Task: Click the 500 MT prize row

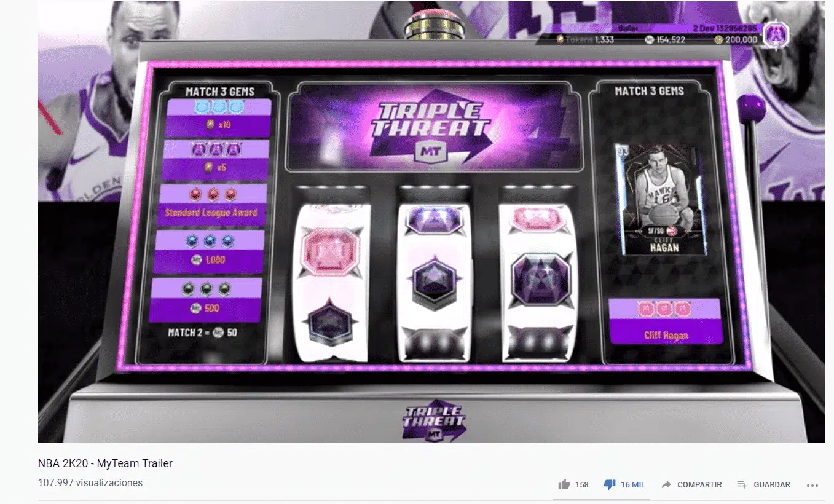Action: click(206, 301)
